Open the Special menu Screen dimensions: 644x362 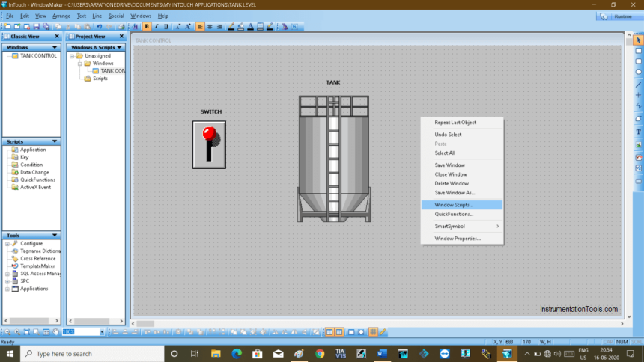point(116,16)
